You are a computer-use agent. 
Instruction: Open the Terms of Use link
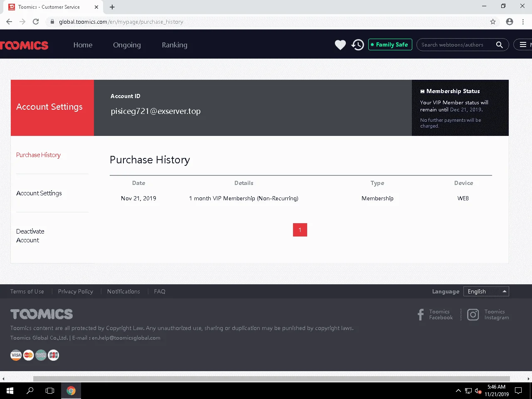(x=27, y=291)
